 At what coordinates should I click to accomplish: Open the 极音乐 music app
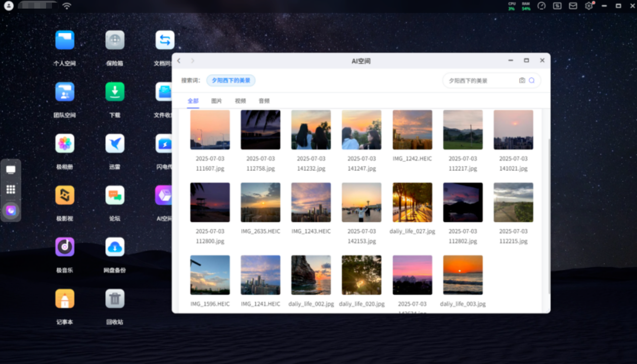click(65, 247)
